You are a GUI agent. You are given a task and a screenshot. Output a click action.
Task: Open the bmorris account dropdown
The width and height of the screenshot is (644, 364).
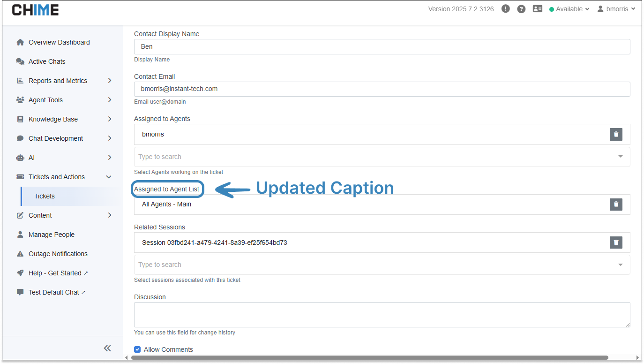(616, 9)
